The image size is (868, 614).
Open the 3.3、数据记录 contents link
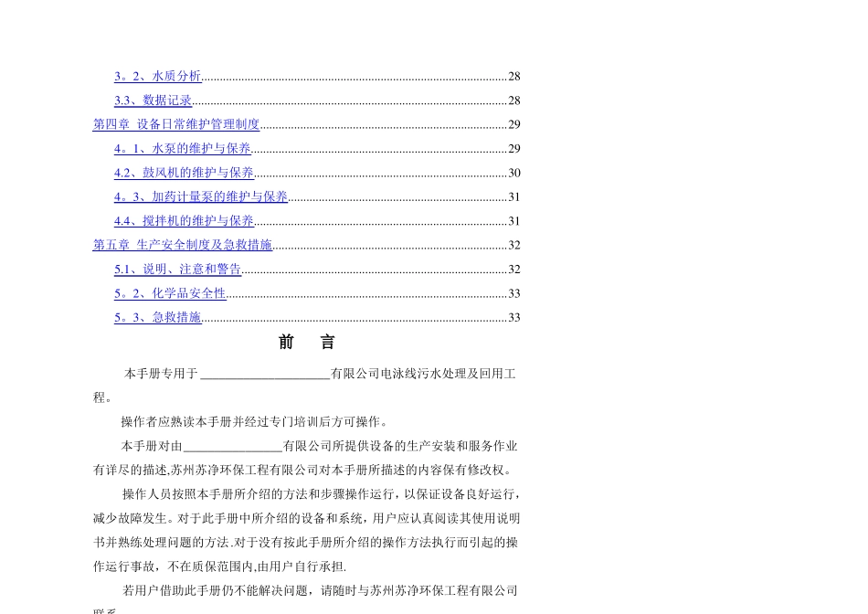click(x=153, y=101)
